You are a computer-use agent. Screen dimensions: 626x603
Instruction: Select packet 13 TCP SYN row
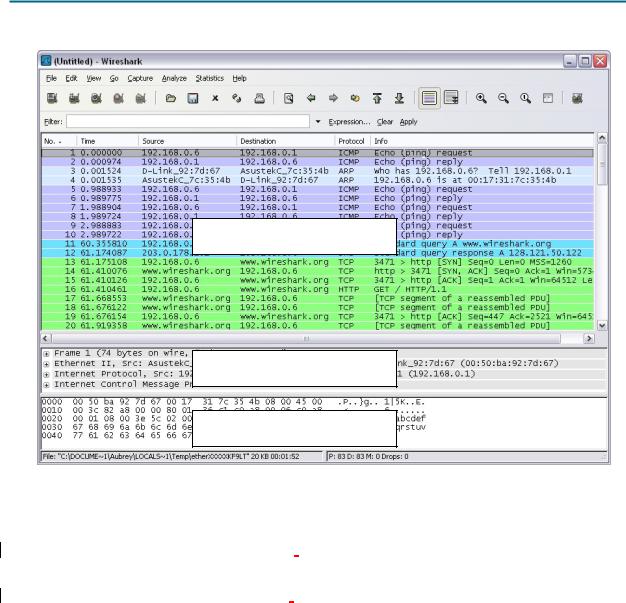click(317, 262)
